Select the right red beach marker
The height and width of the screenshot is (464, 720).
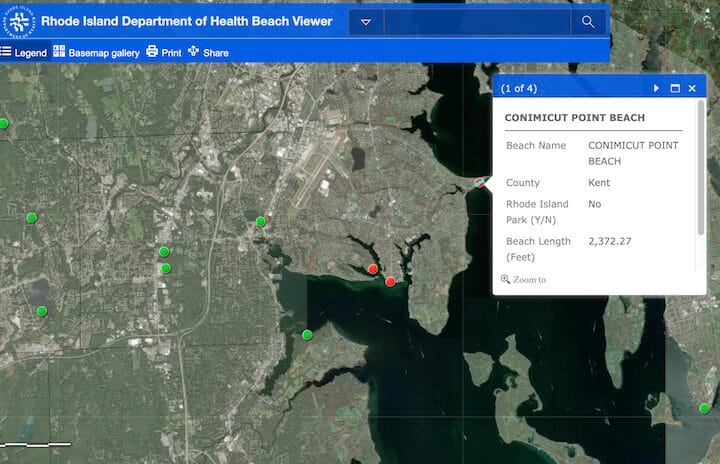(390, 281)
